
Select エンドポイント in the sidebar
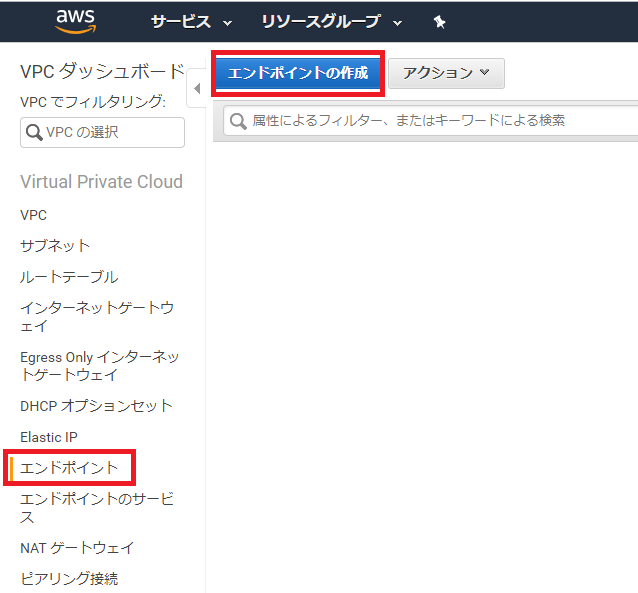69,468
